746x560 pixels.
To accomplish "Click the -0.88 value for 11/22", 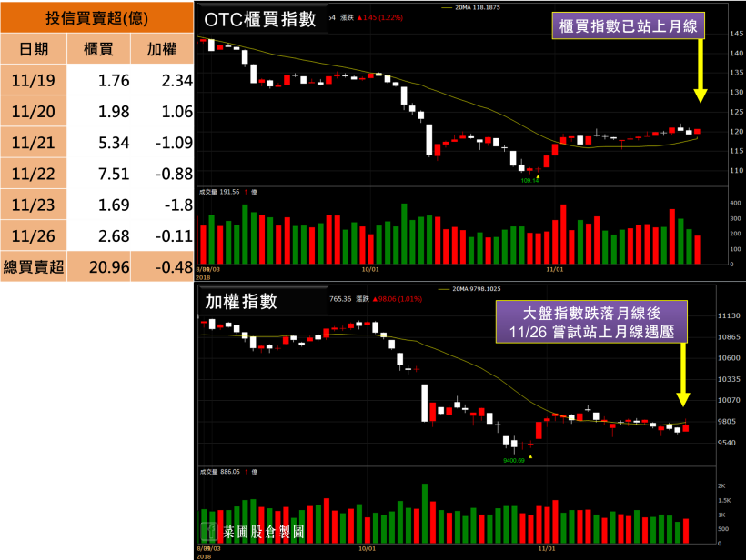I will pyautogui.click(x=174, y=174).
